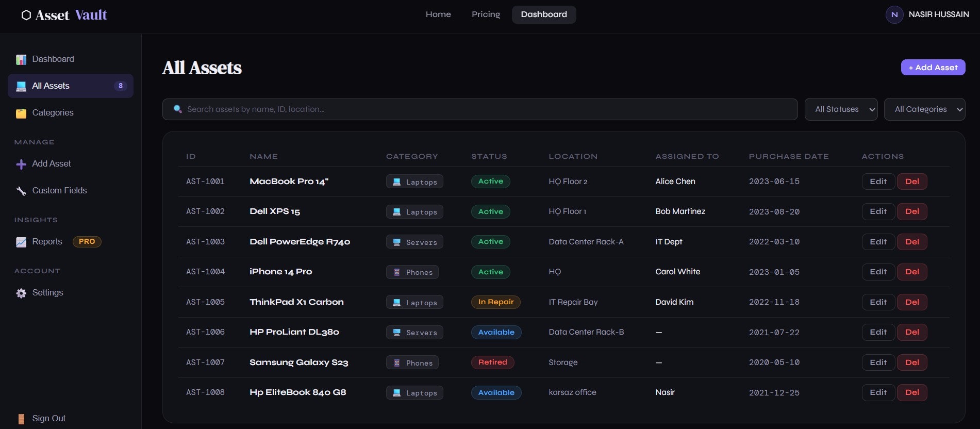Image resolution: width=980 pixels, height=429 pixels.
Task: Edit the Samsung Galaxy S23 asset
Action: tap(878, 362)
